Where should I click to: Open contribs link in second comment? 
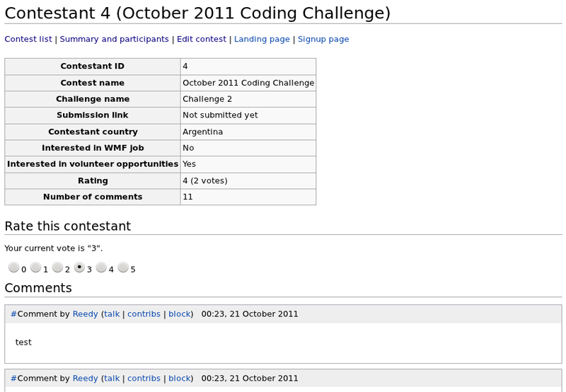click(x=144, y=379)
